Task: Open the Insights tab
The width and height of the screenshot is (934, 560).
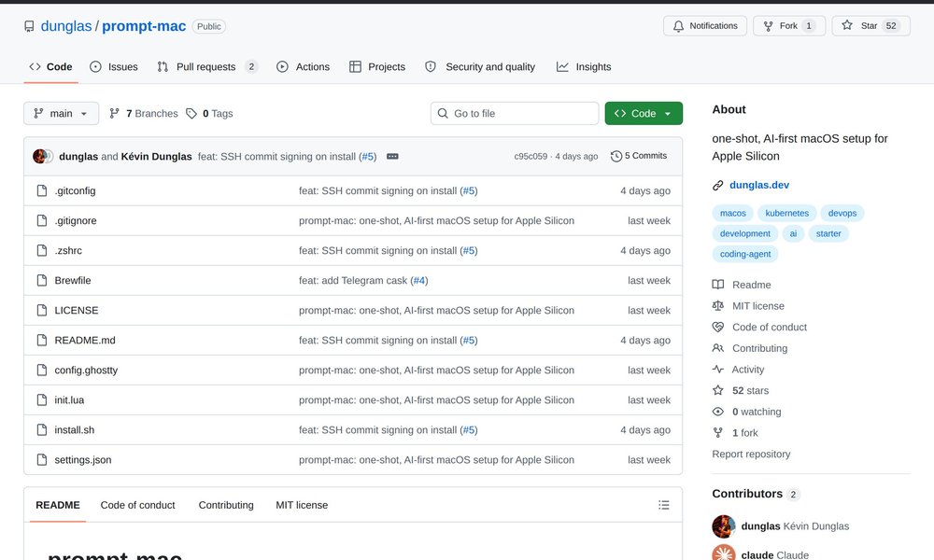Action: click(584, 66)
